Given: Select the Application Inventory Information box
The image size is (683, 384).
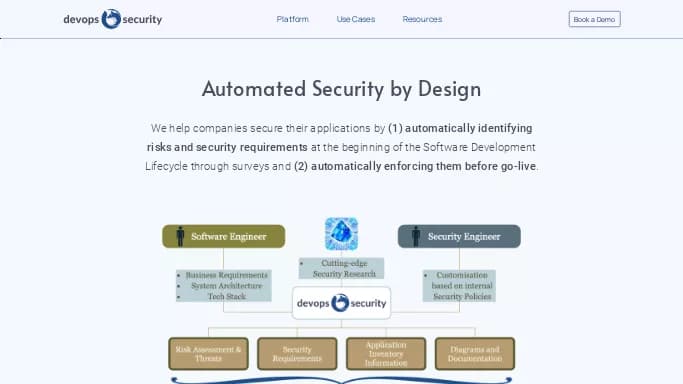Looking at the screenshot, I should tap(386, 354).
